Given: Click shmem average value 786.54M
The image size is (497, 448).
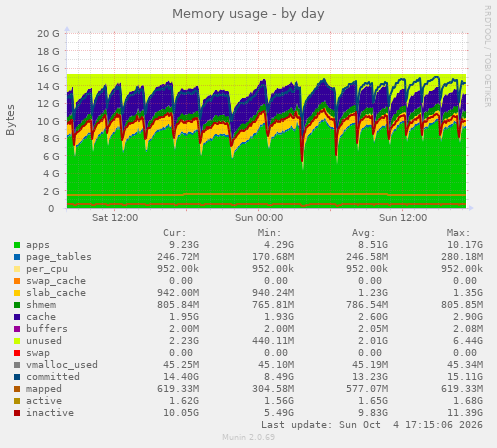Looking at the screenshot, I should point(367,305).
